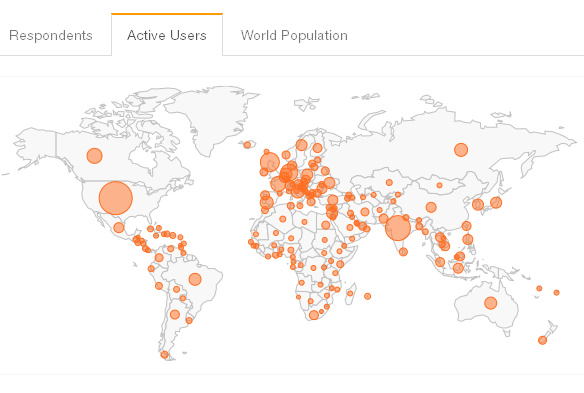Select the bubble over Kazakhstan

389,183
